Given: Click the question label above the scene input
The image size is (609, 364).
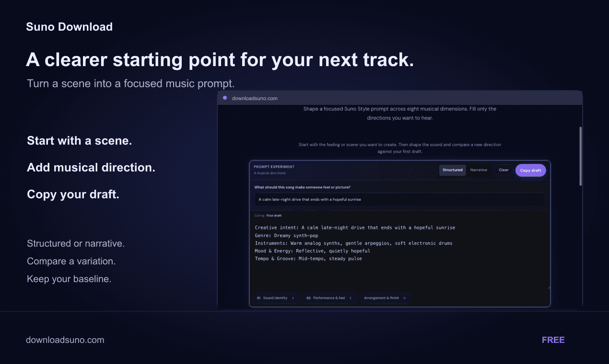Looking at the screenshot, I should click(x=303, y=187).
